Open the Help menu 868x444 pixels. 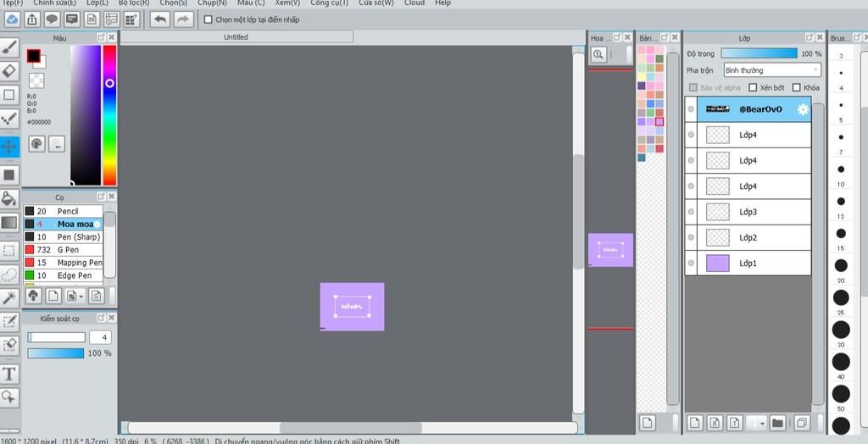click(x=442, y=3)
